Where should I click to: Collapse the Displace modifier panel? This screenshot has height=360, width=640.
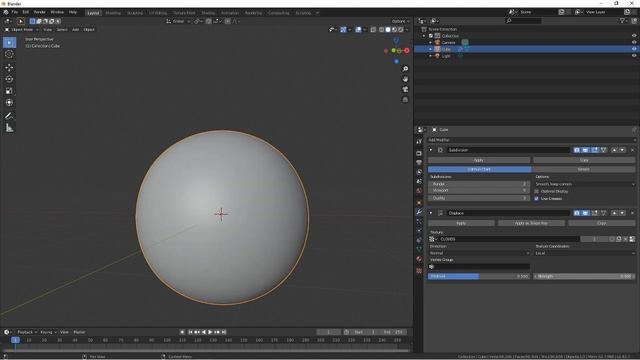pyautogui.click(x=431, y=213)
